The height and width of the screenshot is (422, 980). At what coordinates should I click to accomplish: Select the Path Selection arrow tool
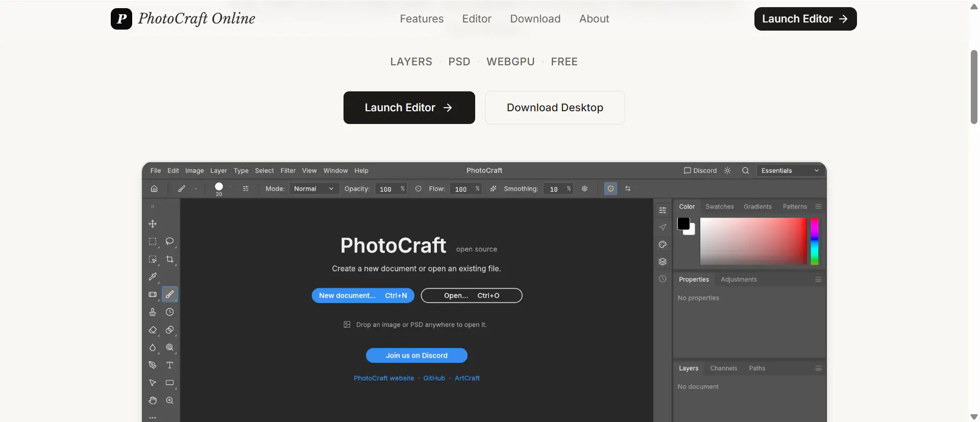[153, 383]
